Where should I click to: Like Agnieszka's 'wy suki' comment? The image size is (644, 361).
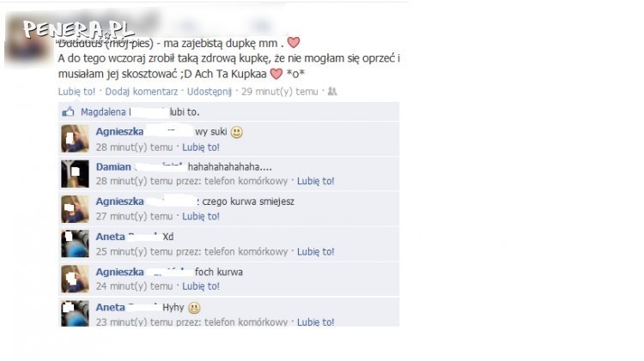tap(201, 147)
